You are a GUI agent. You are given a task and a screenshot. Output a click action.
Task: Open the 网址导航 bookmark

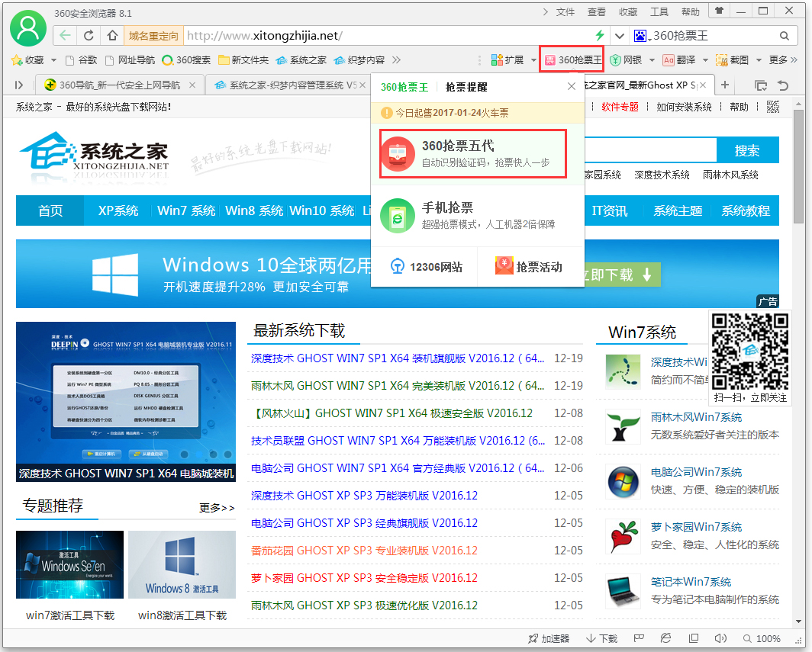(x=130, y=60)
